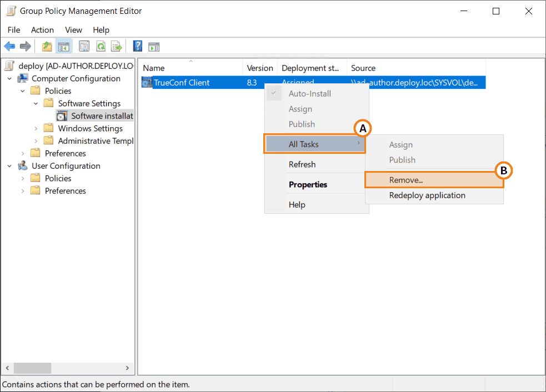Close the Group Policy Management Editor window

tap(529, 11)
